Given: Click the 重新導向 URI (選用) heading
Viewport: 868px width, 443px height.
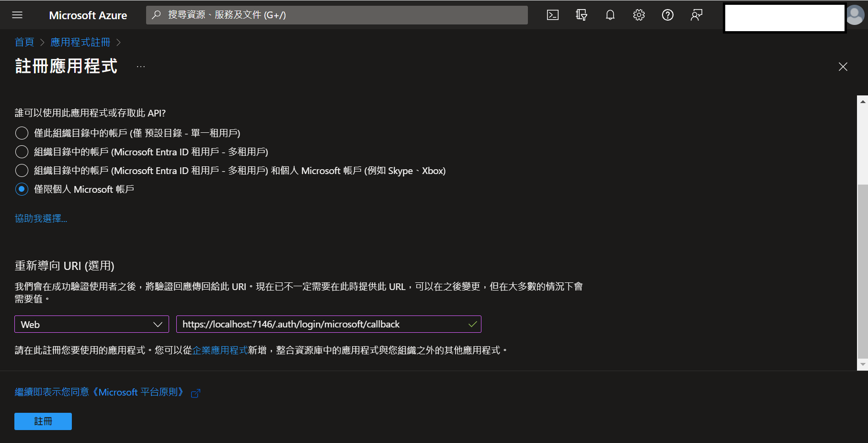Looking at the screenshot, I should 65,266.
